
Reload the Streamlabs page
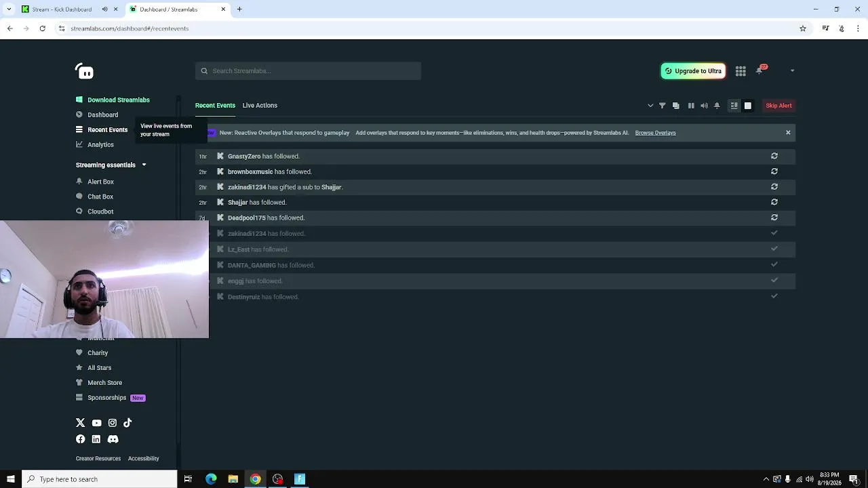pos(42,28)
